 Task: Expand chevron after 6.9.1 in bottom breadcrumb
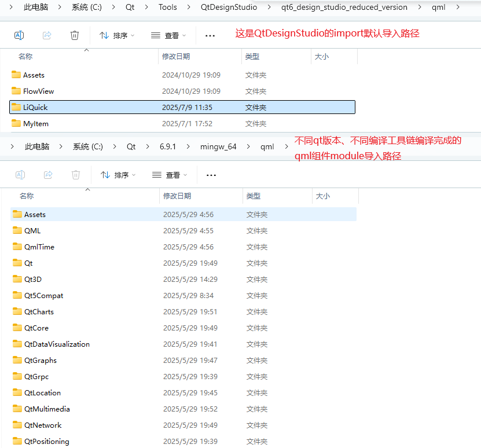[188, 146]
